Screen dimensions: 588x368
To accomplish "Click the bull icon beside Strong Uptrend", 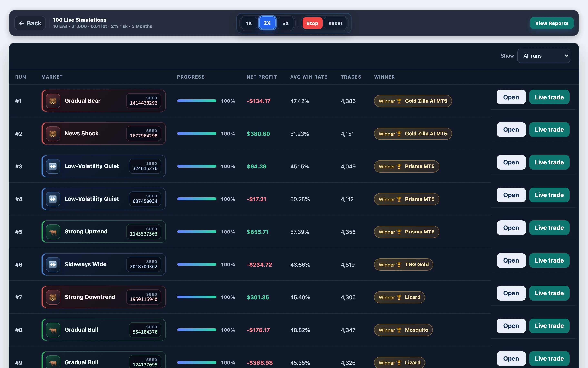I will (53, 232).
